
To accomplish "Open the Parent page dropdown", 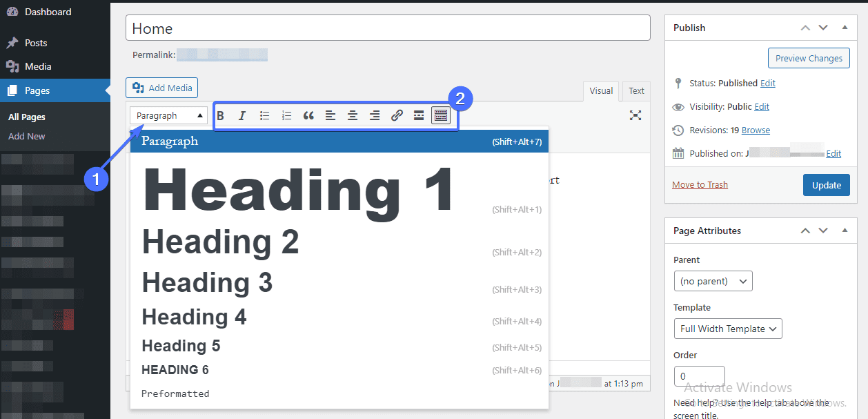I will [713, 281].
